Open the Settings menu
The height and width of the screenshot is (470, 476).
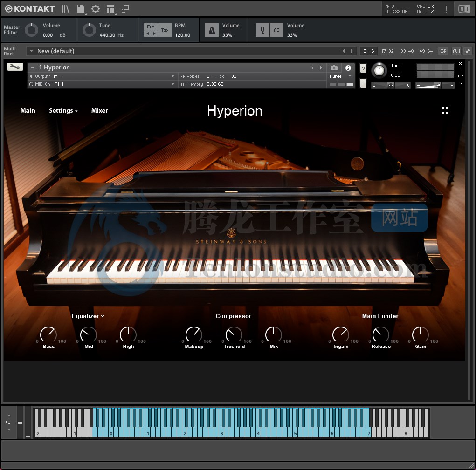pos(63,111)
